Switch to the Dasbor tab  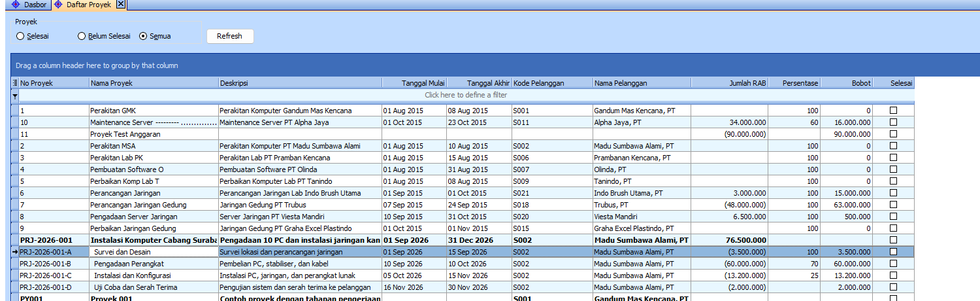[30, 5]
